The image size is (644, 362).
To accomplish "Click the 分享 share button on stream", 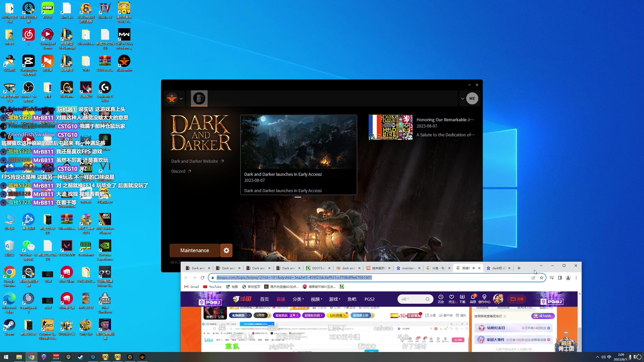I will coord(430,315).
